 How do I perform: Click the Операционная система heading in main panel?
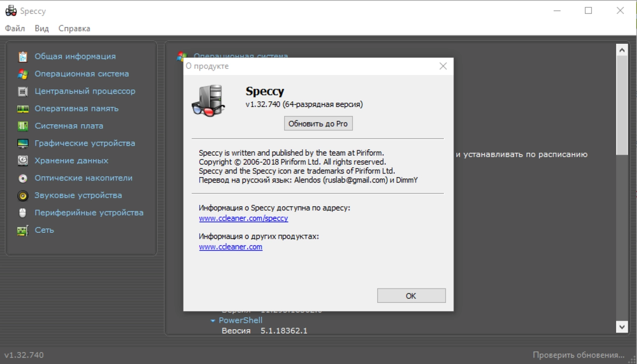coord(241,56)
